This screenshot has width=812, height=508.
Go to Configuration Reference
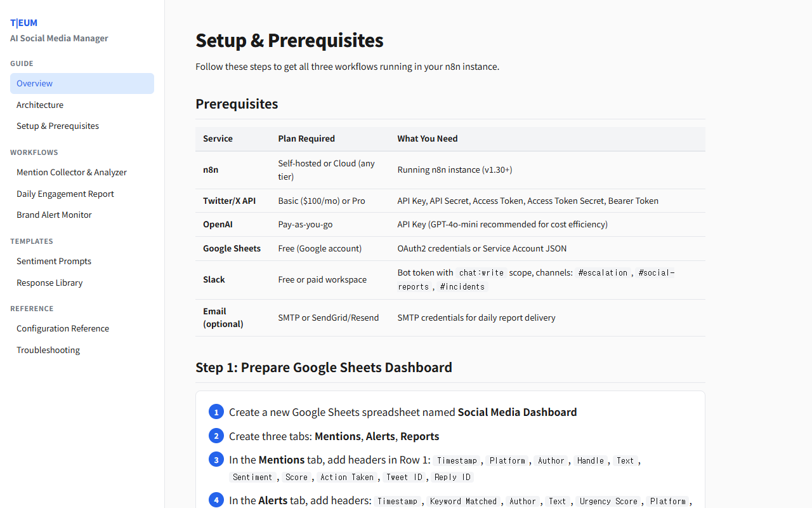point(63,328)
